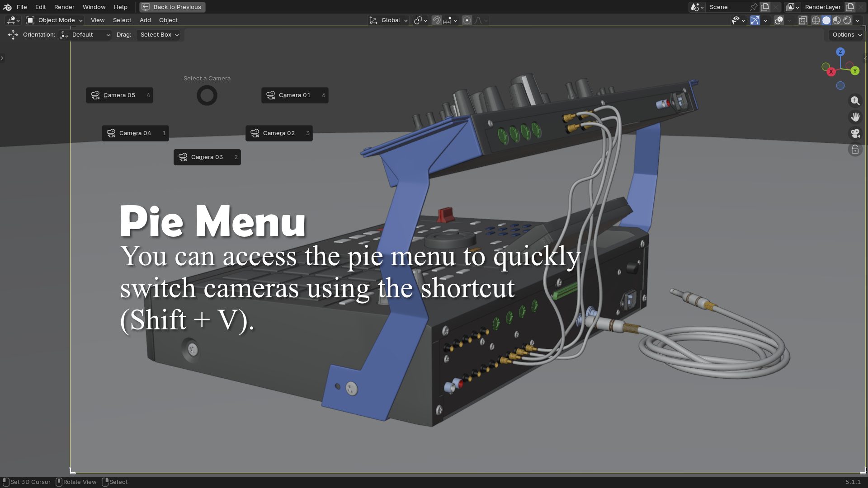Viewport: 868px width, 488px height.
Task: Toggle proportional editing button
Action: coord(467,20)
